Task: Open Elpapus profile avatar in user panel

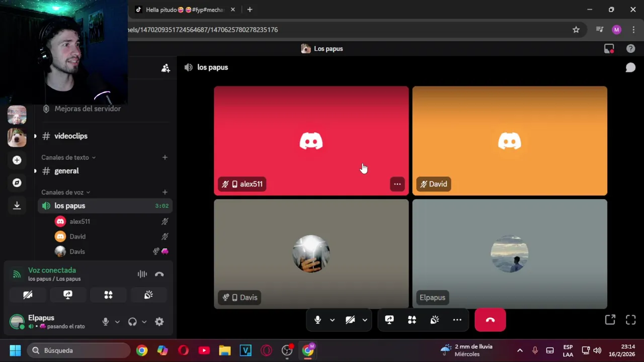Action: 17,322
